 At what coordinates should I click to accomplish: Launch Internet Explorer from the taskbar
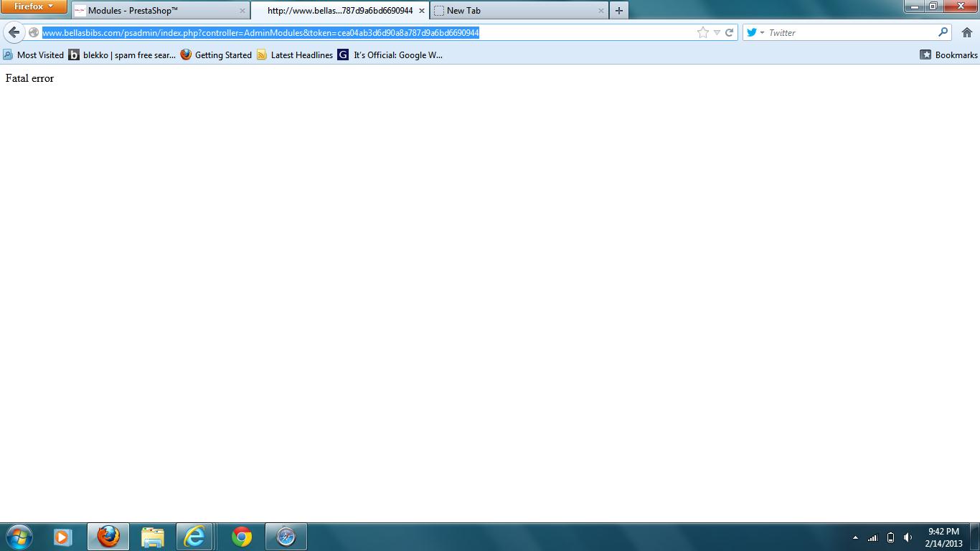(x=194, y=537)
